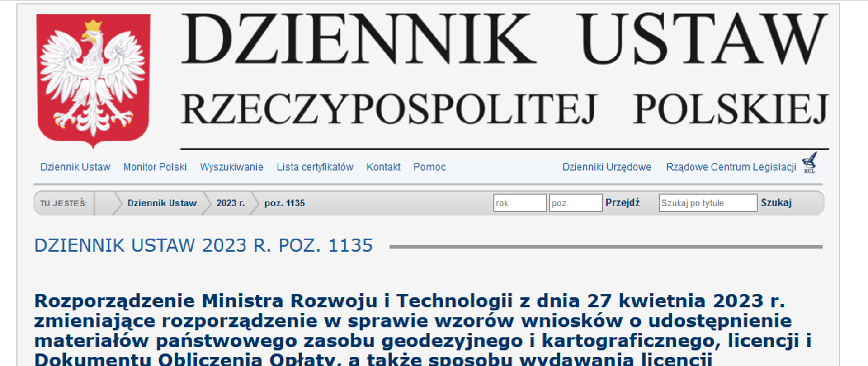Click the Polish eagle emblem logo
Viewport: 868px width, 366px height.
[93, 80]
